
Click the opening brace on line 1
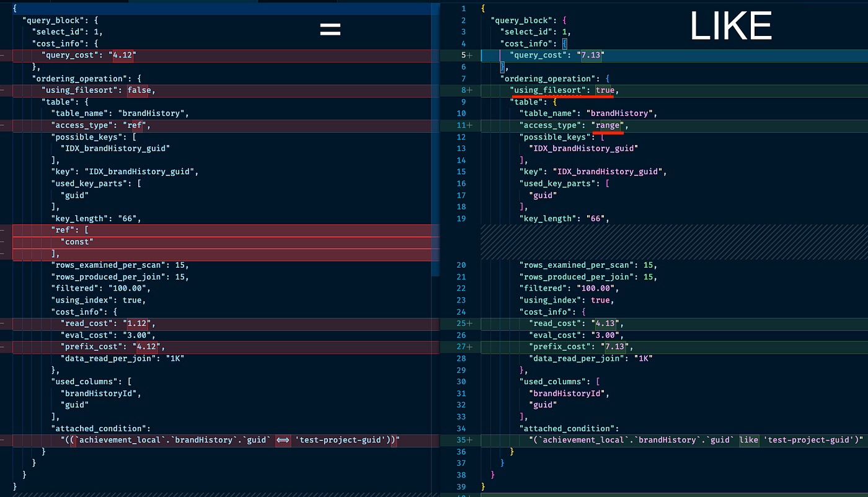[482, 8]
